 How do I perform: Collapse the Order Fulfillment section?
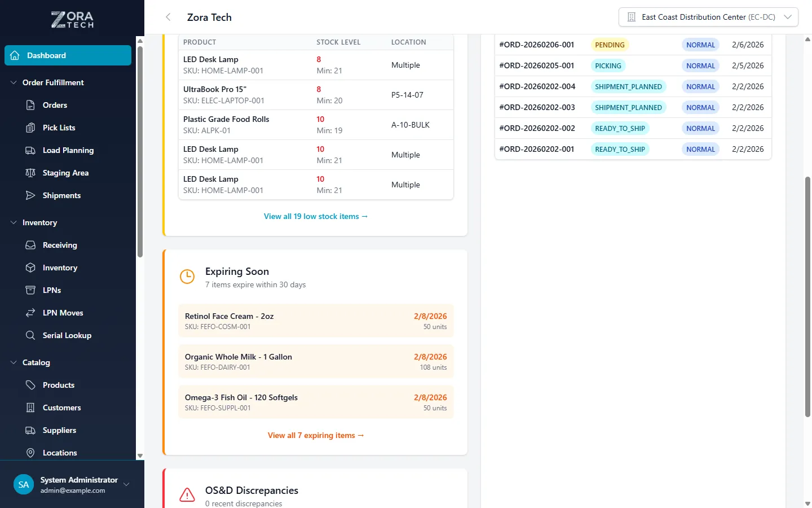click(14, 82)
